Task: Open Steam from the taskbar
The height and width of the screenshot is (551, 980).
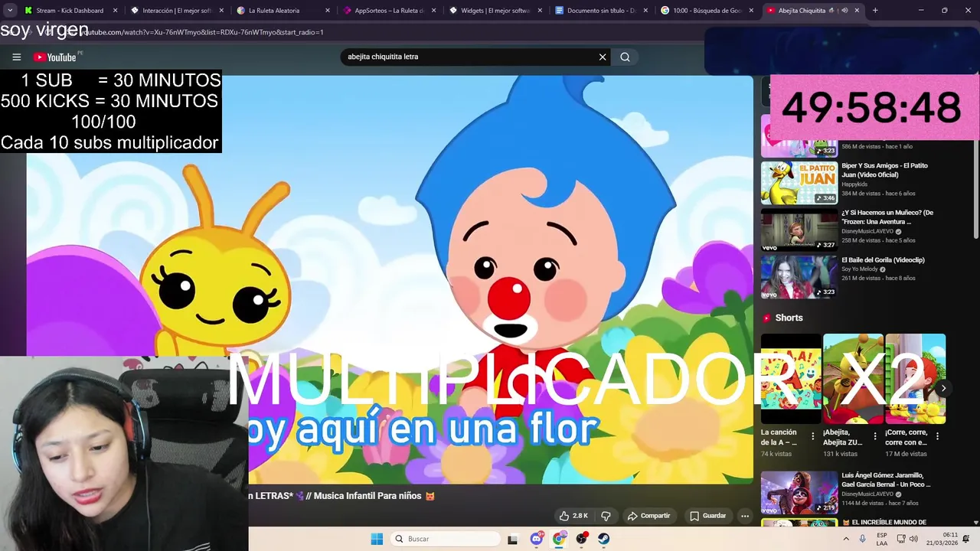Action: (604, 539)
